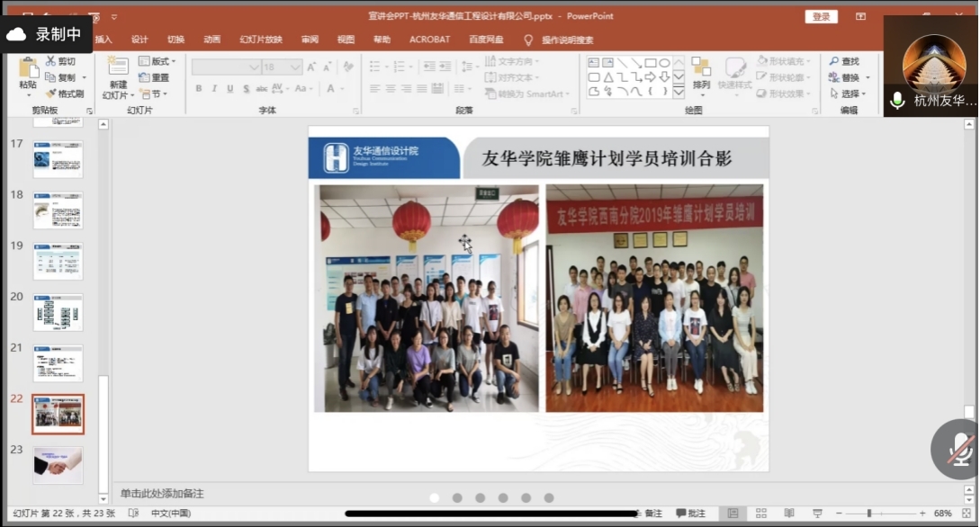Switch to Reading view in status bar
The width and height of the screenshot is (980, 527).
pos(789,514)
